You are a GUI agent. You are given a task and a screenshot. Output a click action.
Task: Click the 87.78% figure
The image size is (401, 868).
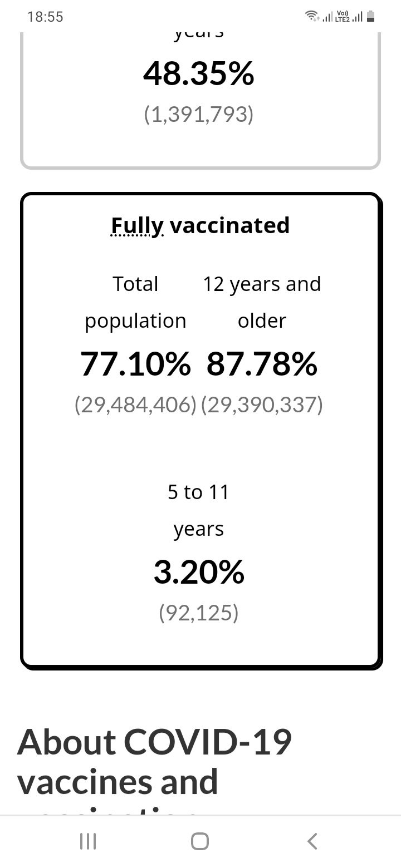click(x=262, y=364)
